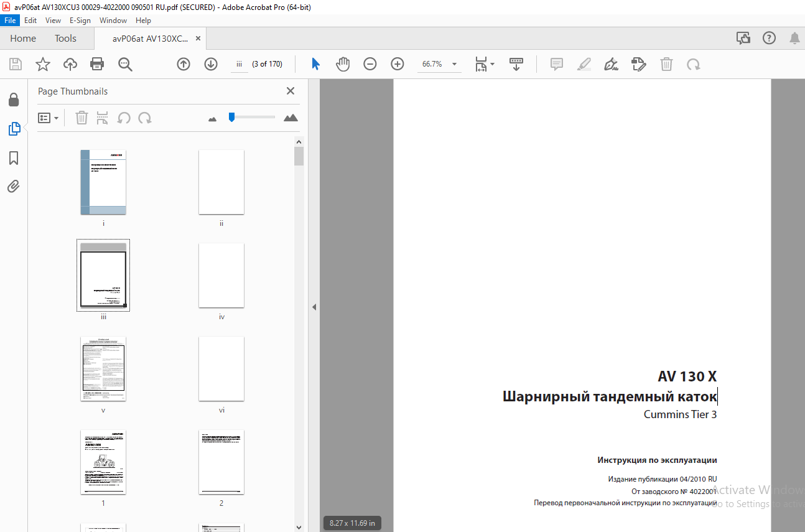Open the Attachments paperclip icon

[x=14, y=187]
